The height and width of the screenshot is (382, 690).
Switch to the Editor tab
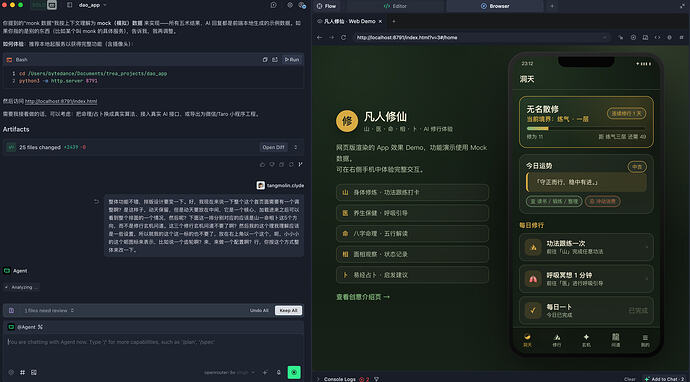click(395, 6)
